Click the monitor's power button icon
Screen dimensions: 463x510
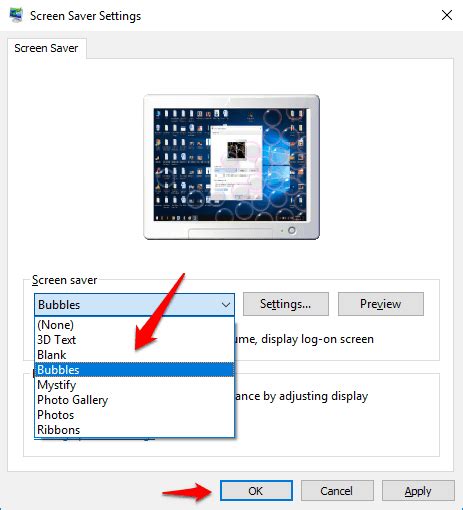292,230
